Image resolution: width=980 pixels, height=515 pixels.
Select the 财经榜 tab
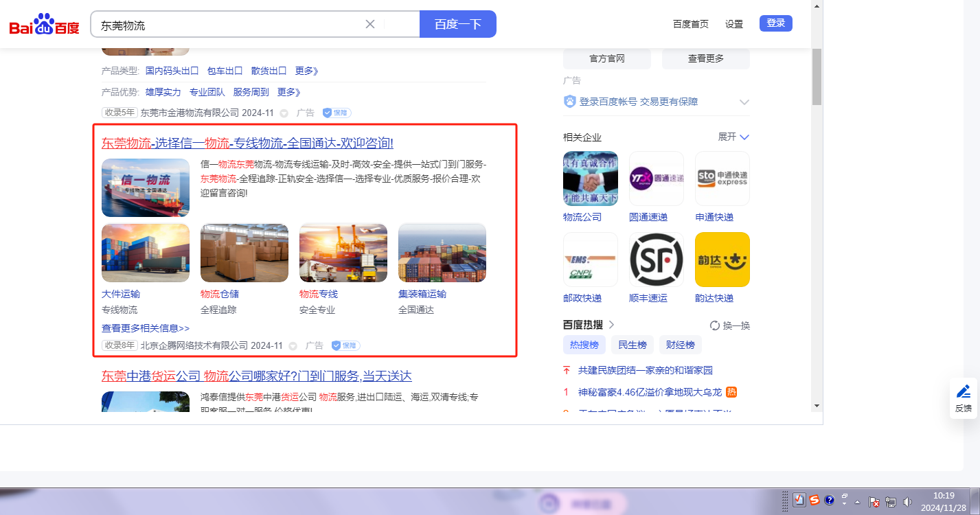tap(680, 345)
